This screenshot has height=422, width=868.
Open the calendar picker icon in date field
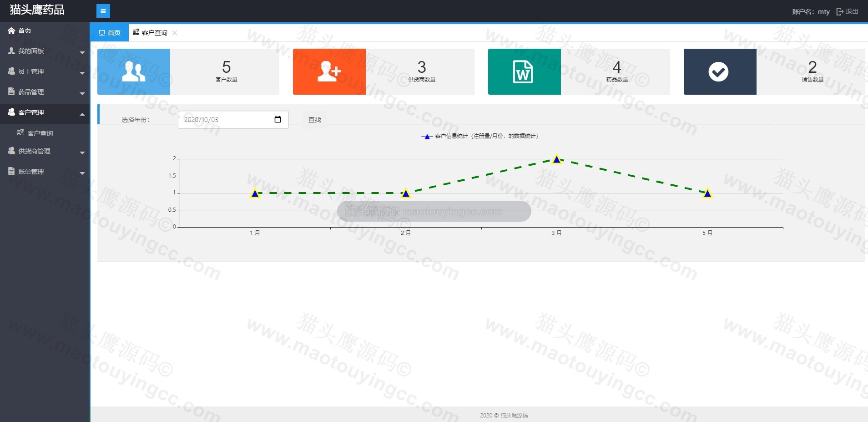(278, 119)
